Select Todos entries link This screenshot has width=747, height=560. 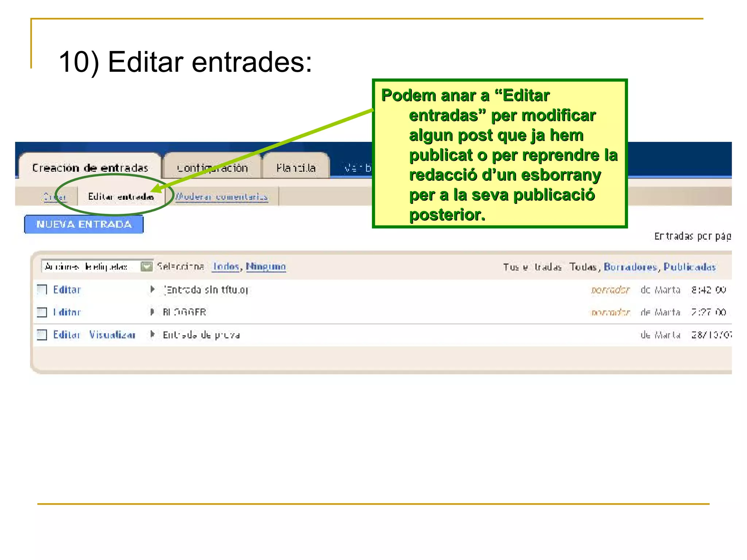[x=226, y=267]
